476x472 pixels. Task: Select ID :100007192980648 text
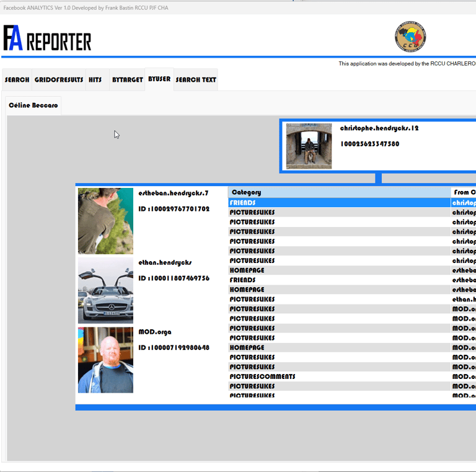coord(174,347)
